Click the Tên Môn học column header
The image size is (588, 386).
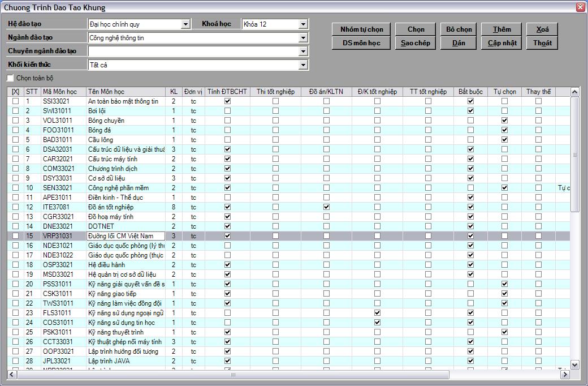point(126,92)
